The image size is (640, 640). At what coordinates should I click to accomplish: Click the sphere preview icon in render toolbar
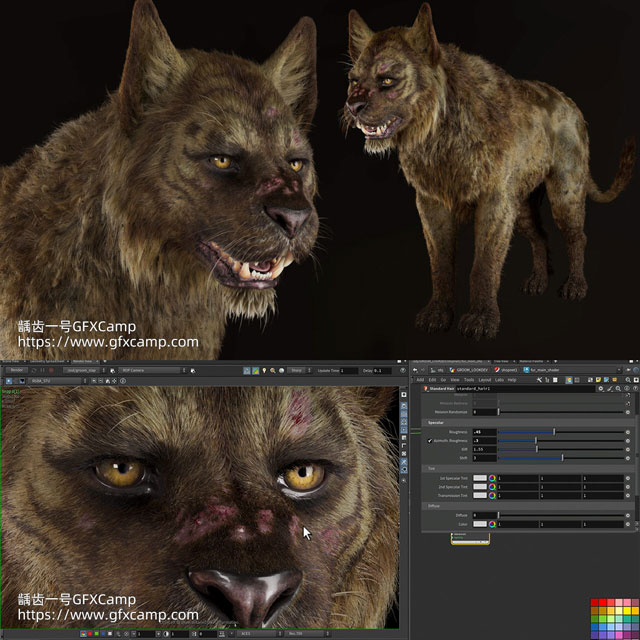[281, 371]
